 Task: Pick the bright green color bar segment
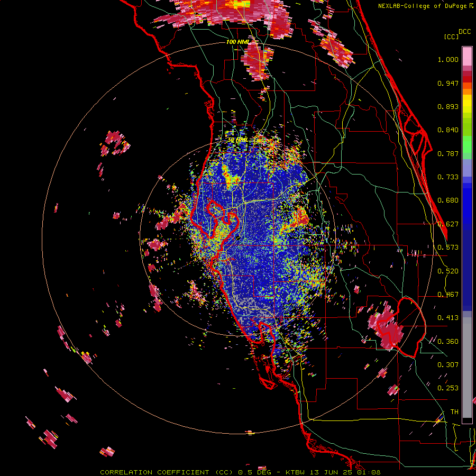point(467,144)
